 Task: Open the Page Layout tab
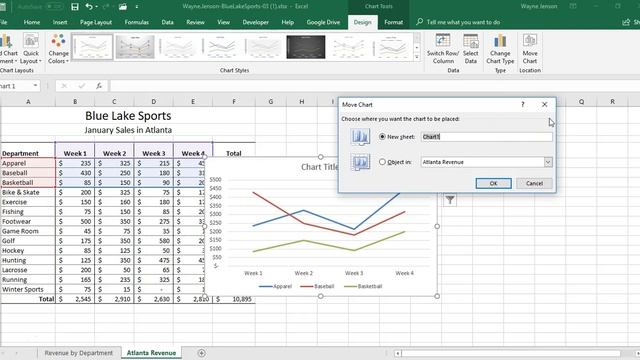pos(96,22)
